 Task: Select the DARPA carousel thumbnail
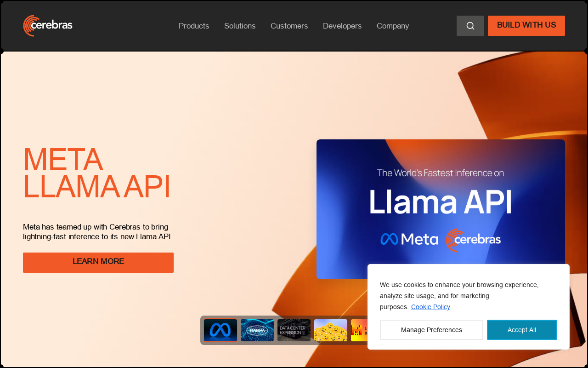coord(257,330)
